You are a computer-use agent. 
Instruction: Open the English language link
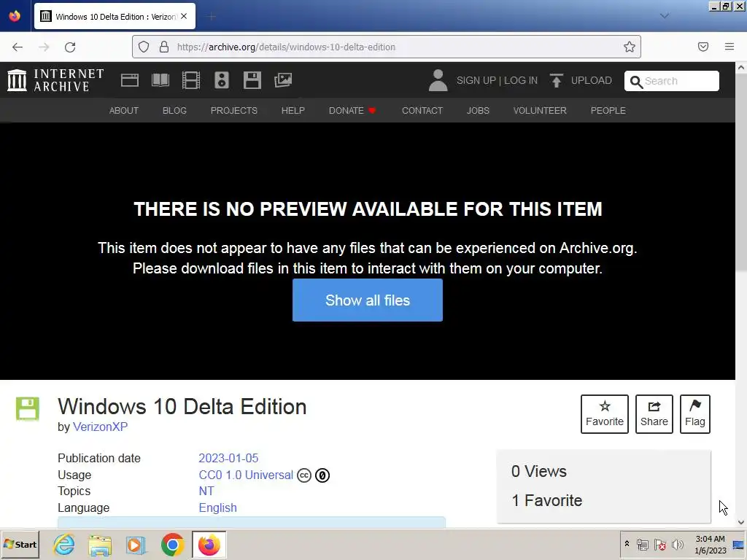point(217,507)
